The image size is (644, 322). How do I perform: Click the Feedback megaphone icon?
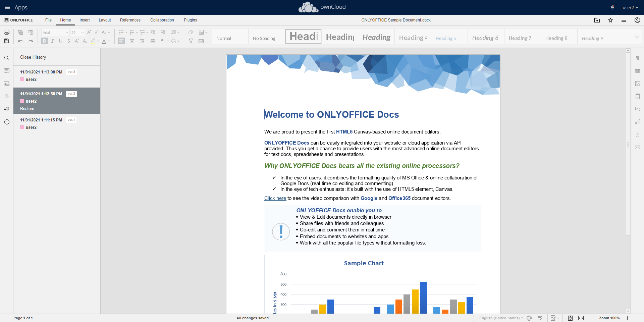[6, 109]
